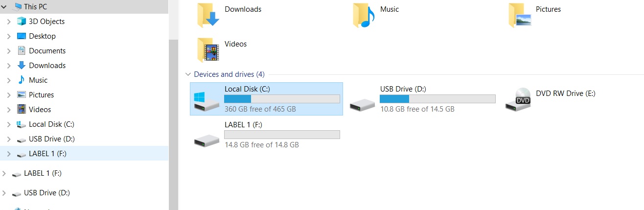Expand Local Disk (C:) in navigation tree
Image resolution: width=644 pixels, height=210 pixels.
click(9, 124)
